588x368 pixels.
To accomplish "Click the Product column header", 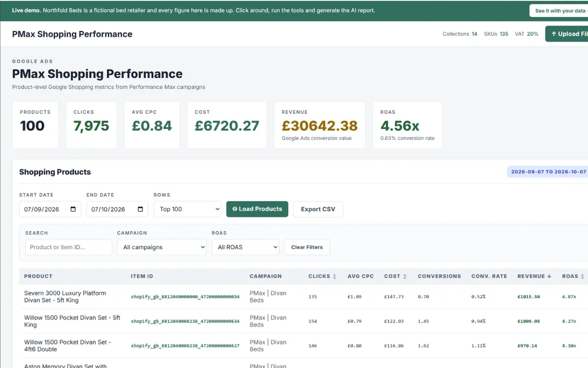I will click(x=38, y=276).
